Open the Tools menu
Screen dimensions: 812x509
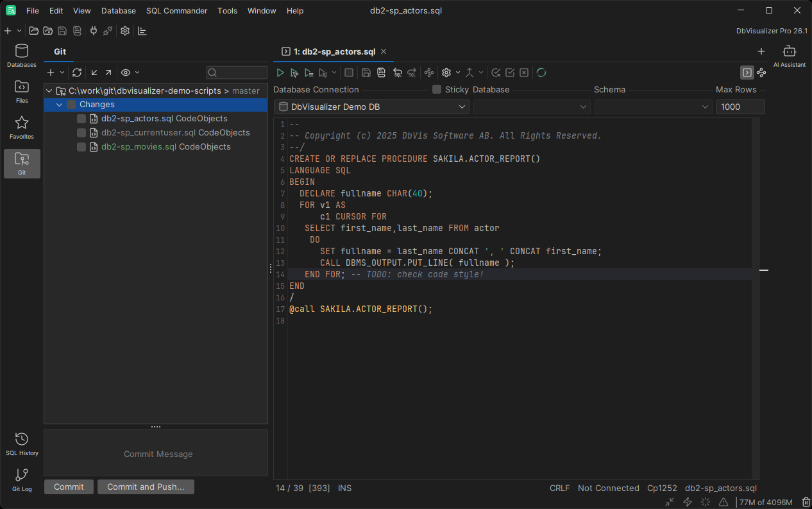pyautogui.click(x=227, y=11)
